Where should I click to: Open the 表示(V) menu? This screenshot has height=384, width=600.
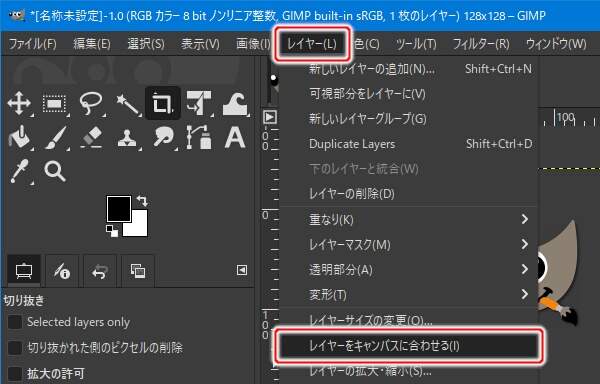click(200, 44)
